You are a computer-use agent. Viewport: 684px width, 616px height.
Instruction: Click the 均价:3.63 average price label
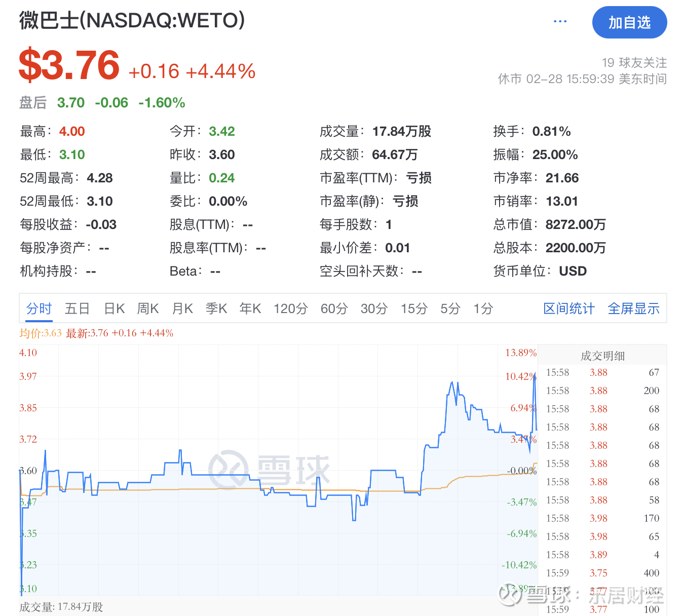pos(41,333)
